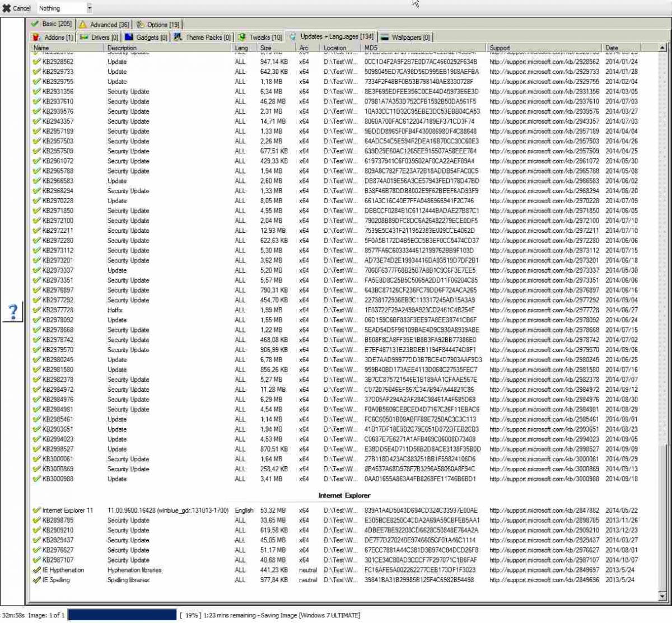Select the KB2978092 name cell
This screenshot has width=672, height=623.
coord(58,320)
